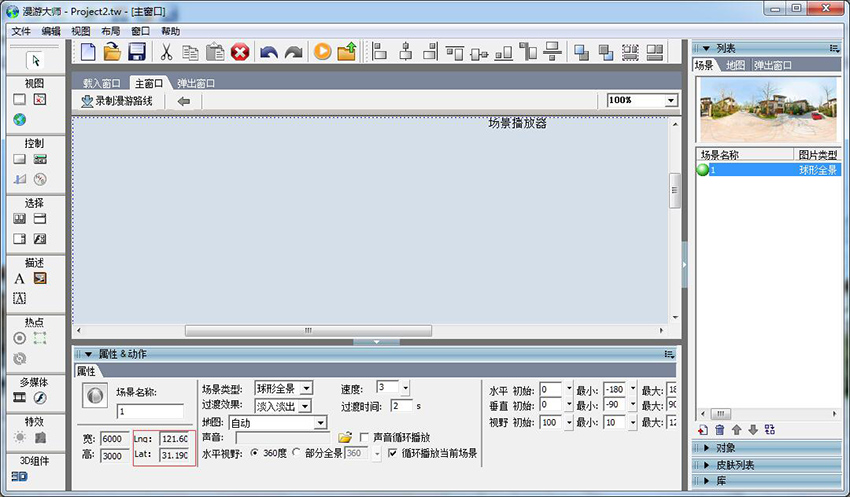
Task: Click the New document icon in toolbar
Action: [x=88, y=52]
